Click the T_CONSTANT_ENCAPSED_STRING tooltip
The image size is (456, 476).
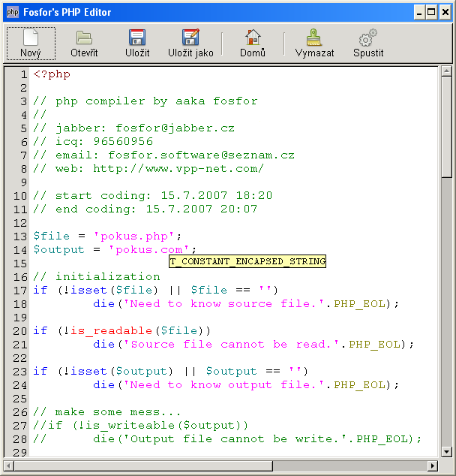click(x=247, y=261)
